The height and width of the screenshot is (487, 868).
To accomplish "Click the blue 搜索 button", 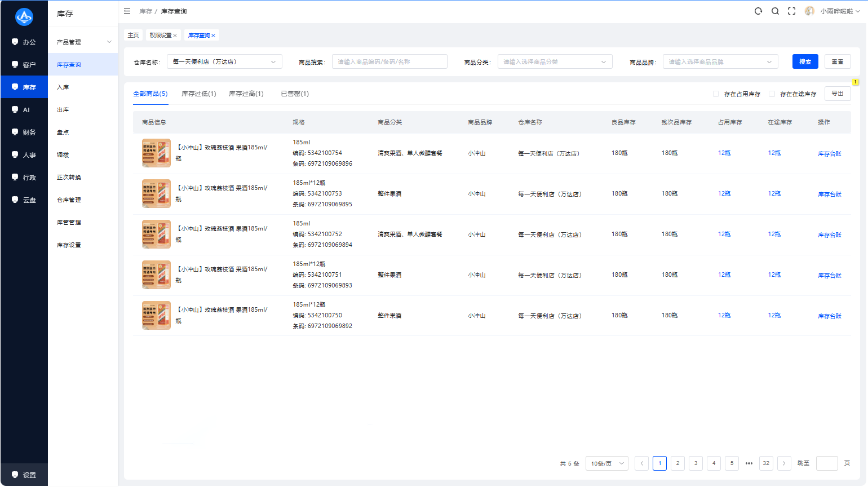I will pyautogui.click(x=805, y=62).
